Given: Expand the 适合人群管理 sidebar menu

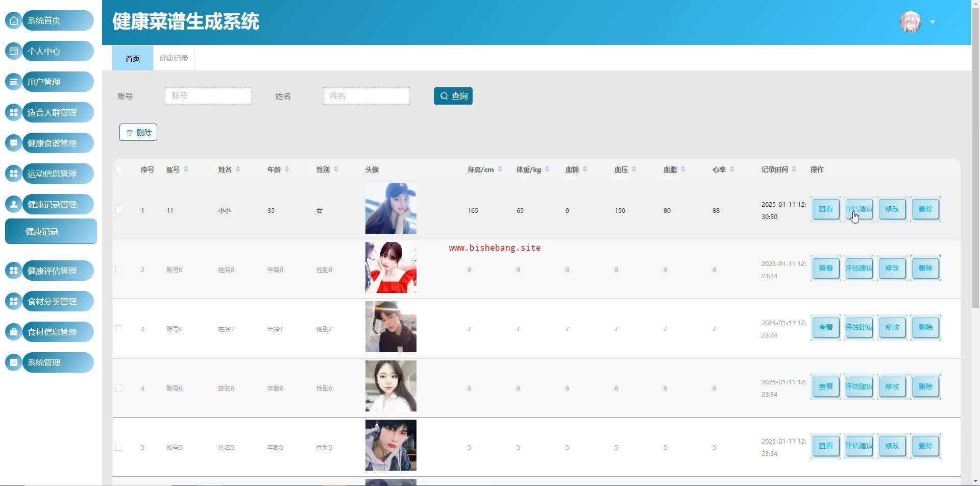Looking at the screenshot, I should 58,112.
